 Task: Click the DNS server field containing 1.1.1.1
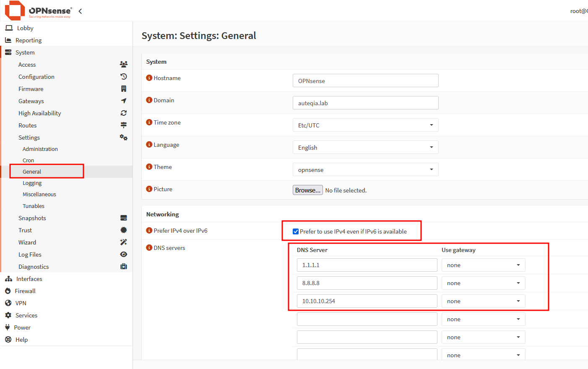[367, 265]
